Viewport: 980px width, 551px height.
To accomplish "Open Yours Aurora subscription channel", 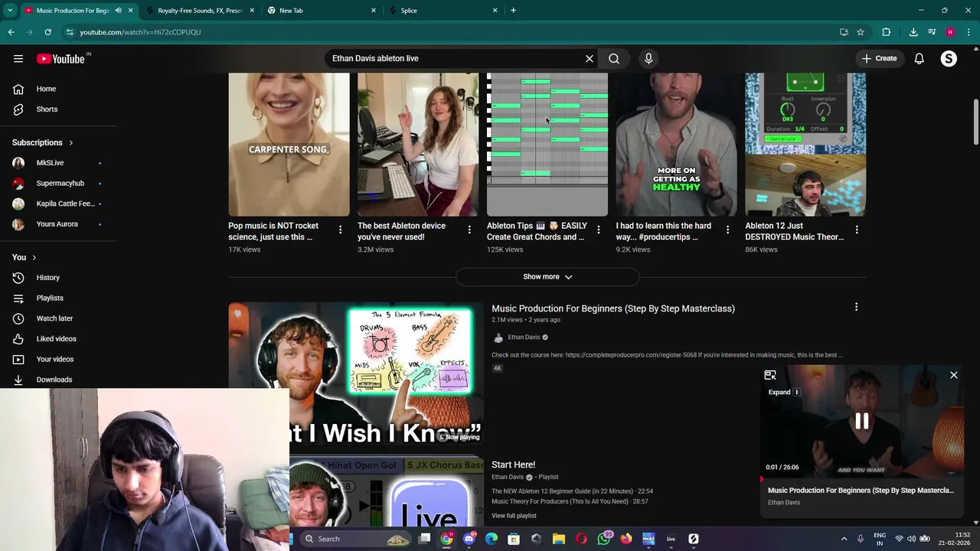I will (58, 224).
